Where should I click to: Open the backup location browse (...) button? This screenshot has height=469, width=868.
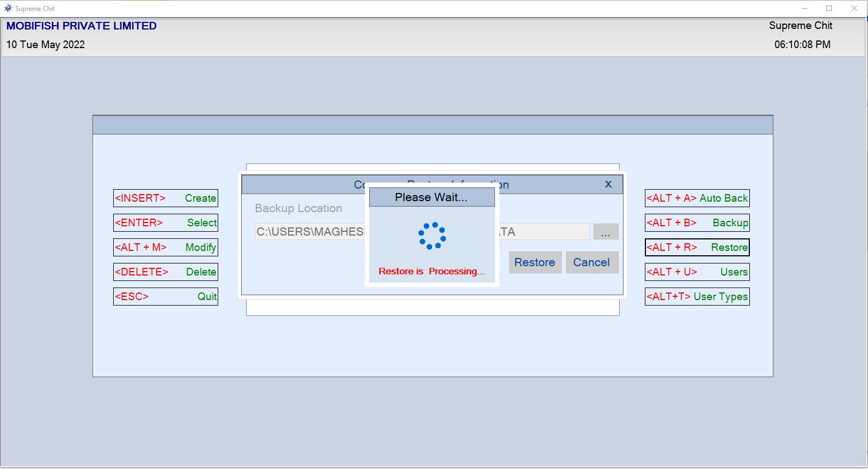(605, 232)
